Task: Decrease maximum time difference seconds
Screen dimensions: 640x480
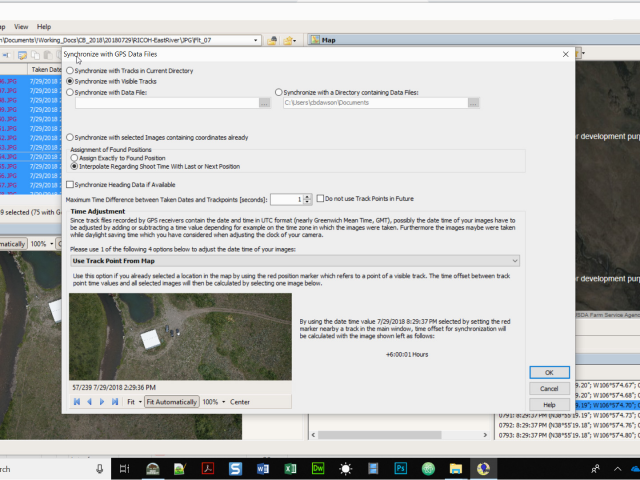Action: coord(307,202)
